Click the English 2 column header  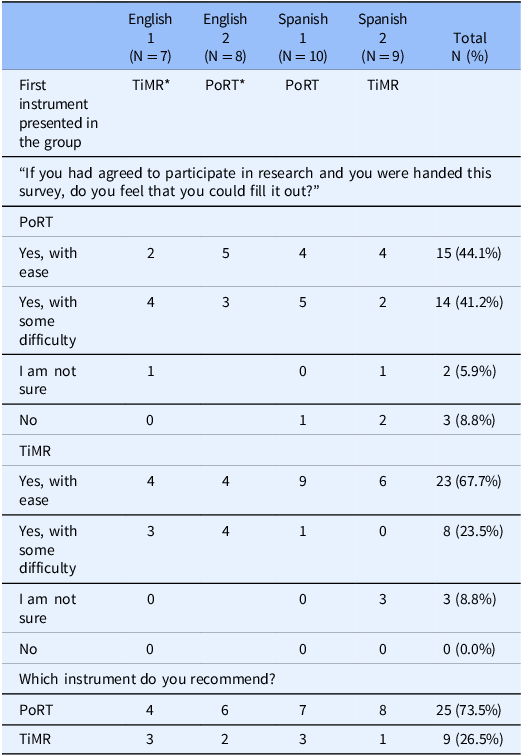coord(225,38)
